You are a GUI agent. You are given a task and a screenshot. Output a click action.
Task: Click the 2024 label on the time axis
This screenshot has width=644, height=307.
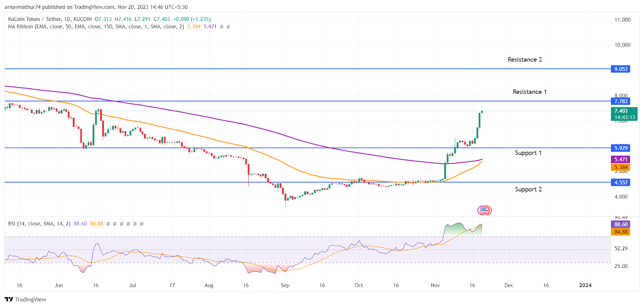[585, 285]
